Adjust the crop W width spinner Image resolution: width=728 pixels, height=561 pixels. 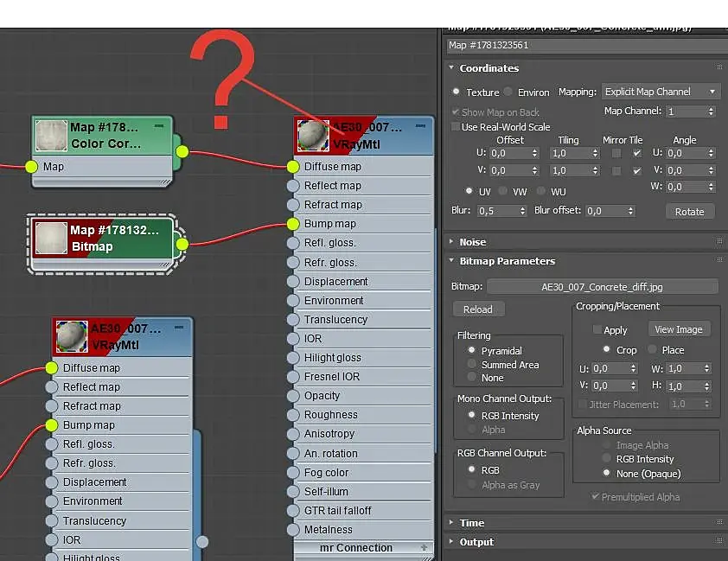click(706, 369)
